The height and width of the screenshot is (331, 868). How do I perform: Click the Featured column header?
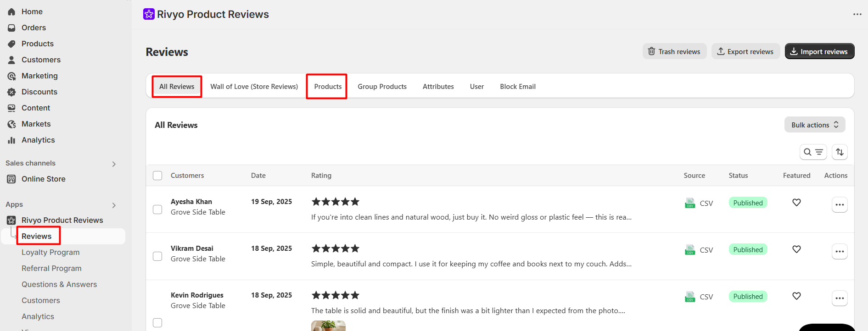pyautogui.click(x=796, y=176)
